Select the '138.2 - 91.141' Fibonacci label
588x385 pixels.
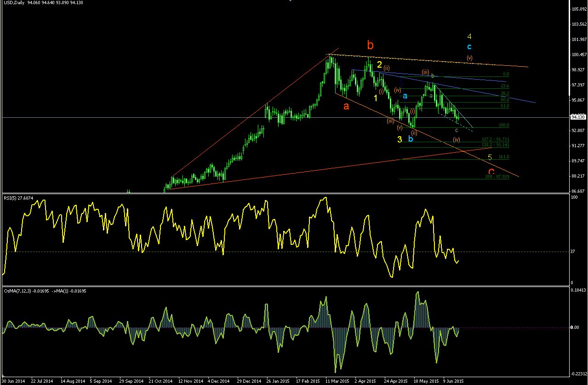[x=495, y=145]
